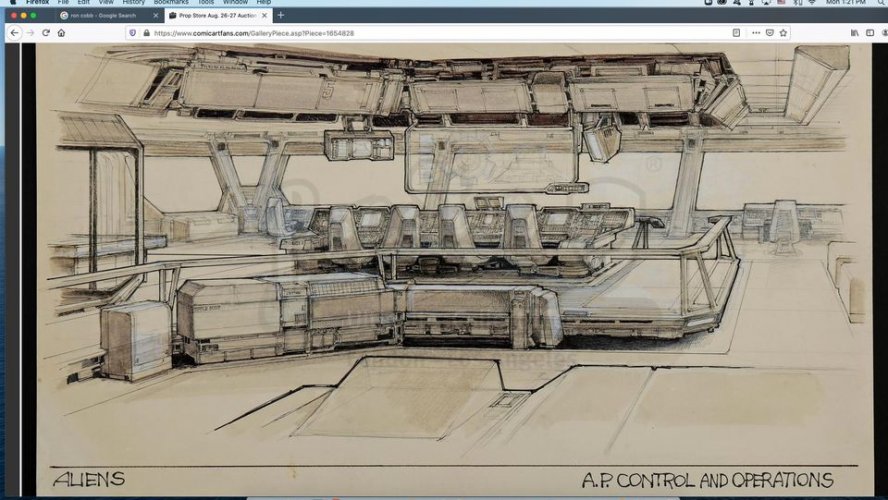Image resolution: width=888 pixels, height=500 pixels.
Task: Go to the Firefox Home page
Action: pos(61,33)
